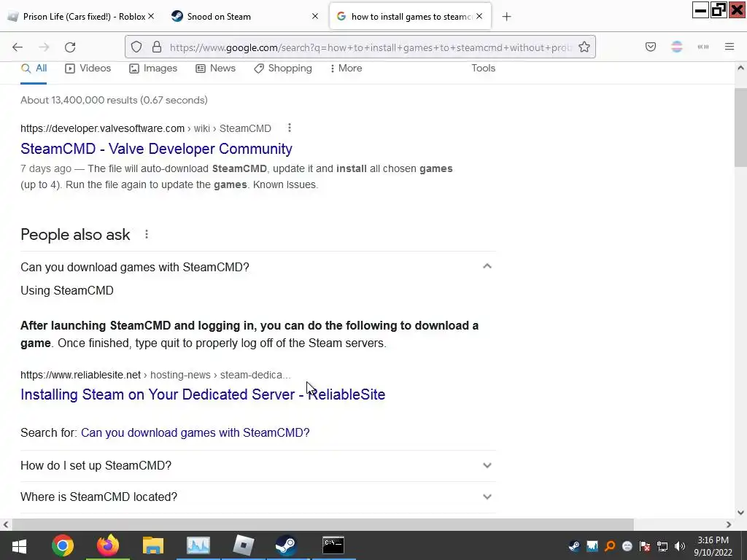Click the scroll up arrow

740,68
